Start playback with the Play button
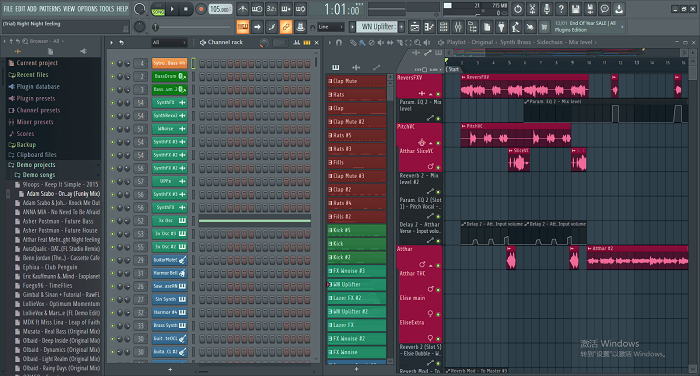Screen dimensions: 700x376 pos(172,8)
